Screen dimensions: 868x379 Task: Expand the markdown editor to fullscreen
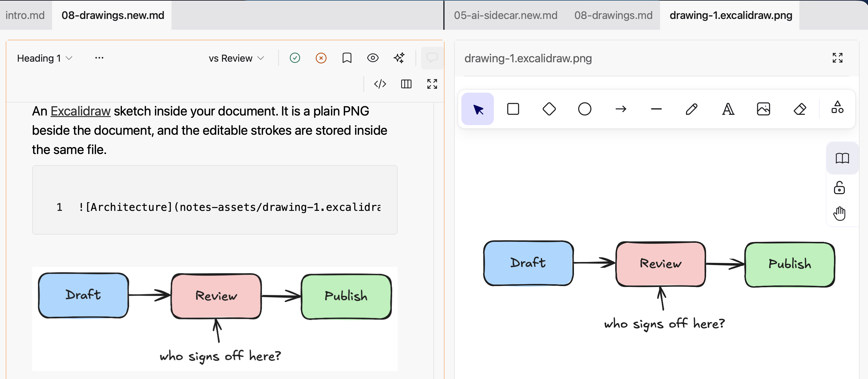point(432,84)
